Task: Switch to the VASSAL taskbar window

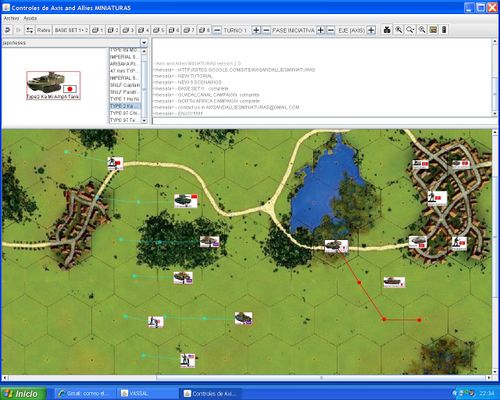Action: (147, 394)
